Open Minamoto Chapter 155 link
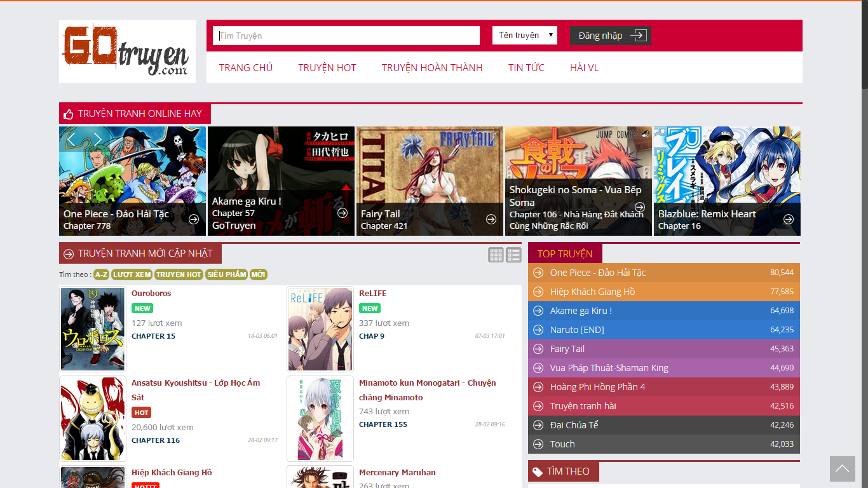 click(383, 424)
